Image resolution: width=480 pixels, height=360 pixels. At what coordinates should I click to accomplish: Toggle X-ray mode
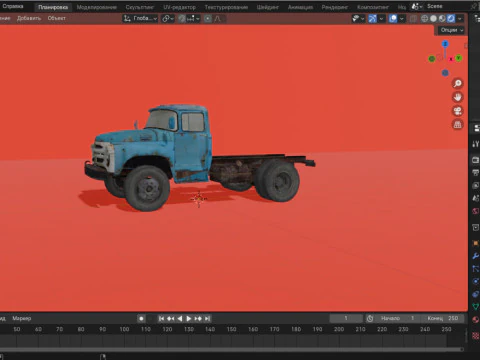(413, 19)
